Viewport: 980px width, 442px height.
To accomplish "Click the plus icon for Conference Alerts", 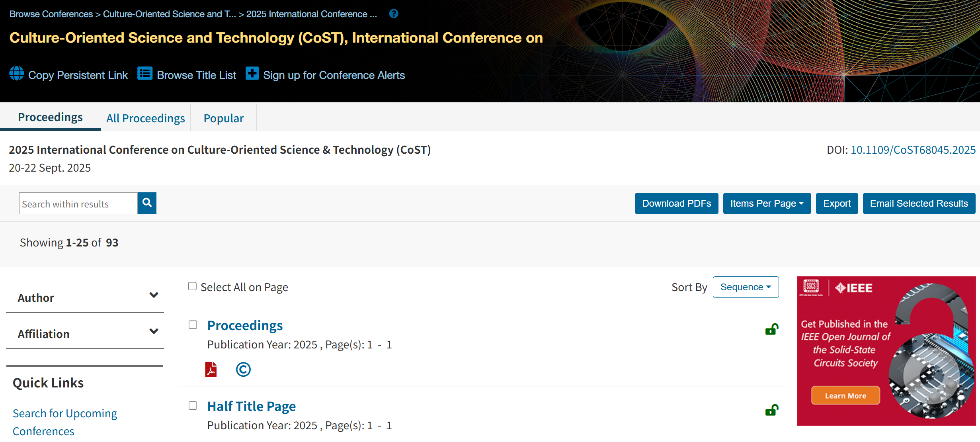I will coord(252,74).
